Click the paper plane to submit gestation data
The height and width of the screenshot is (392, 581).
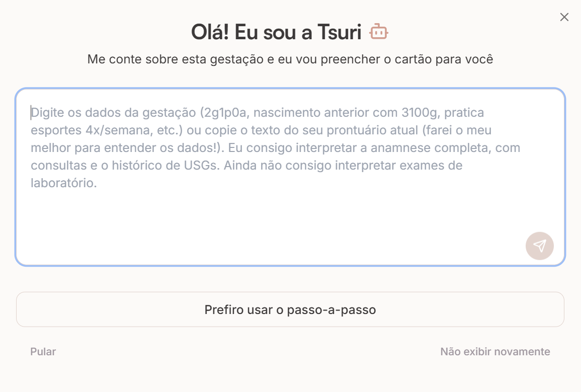pos(539,246)
